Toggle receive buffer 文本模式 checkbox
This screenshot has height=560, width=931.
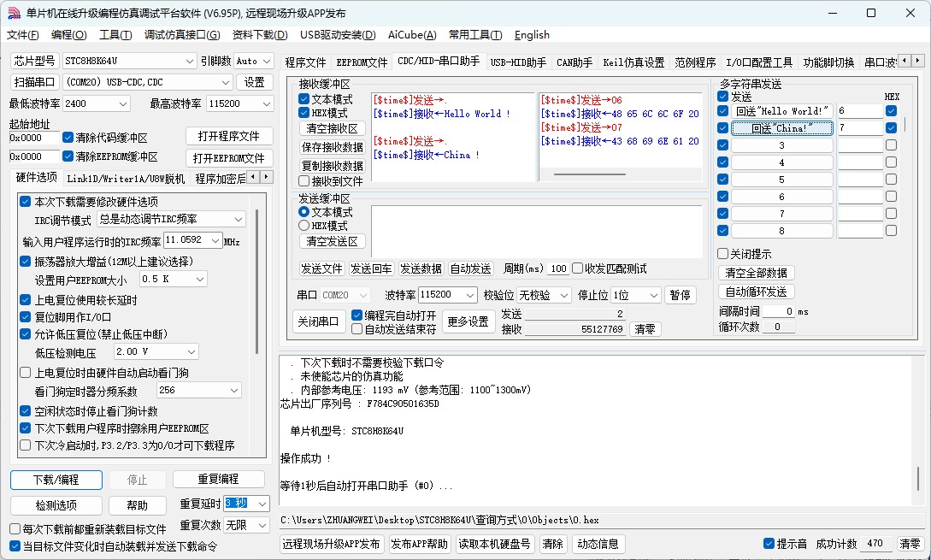pos(304,99)
